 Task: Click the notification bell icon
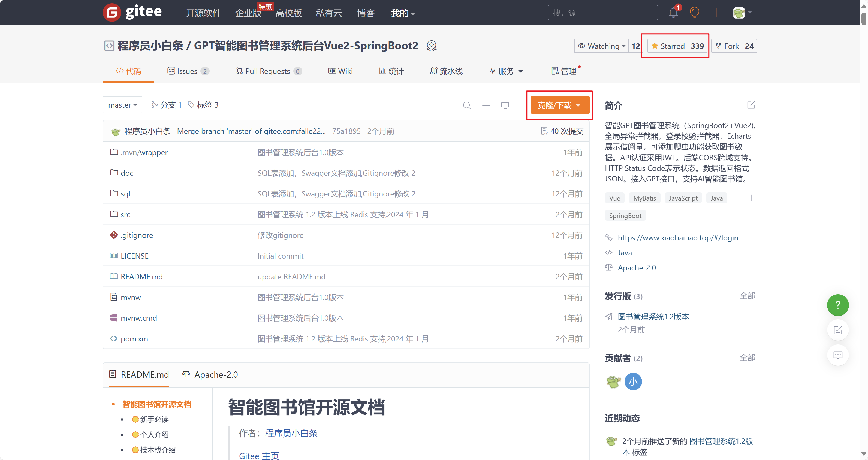[x=673, y=13]
